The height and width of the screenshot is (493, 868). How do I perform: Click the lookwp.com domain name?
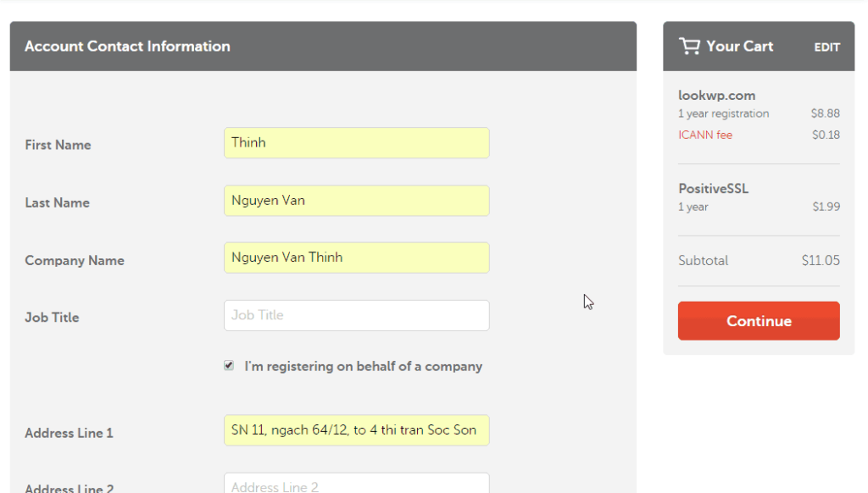point(716,95)
